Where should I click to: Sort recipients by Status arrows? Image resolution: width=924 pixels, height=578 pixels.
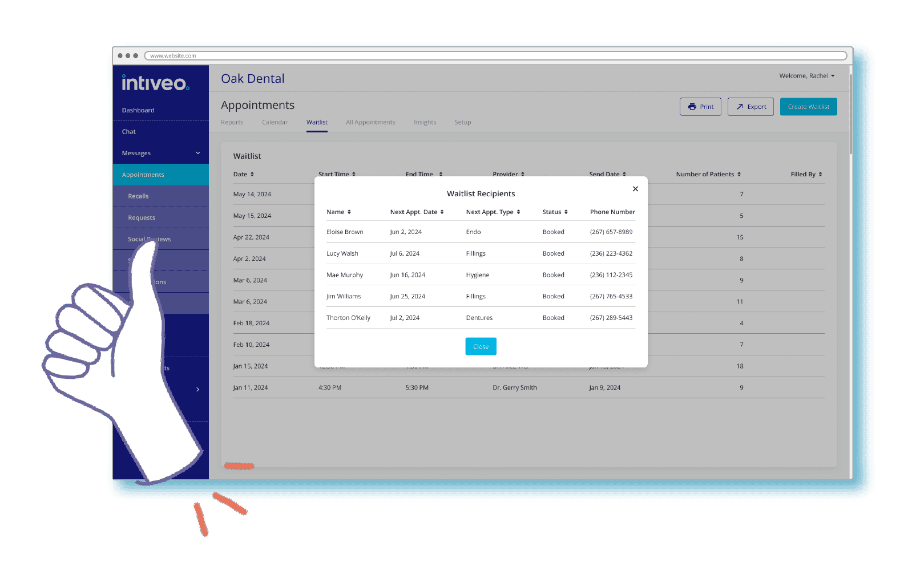(566, 212)
